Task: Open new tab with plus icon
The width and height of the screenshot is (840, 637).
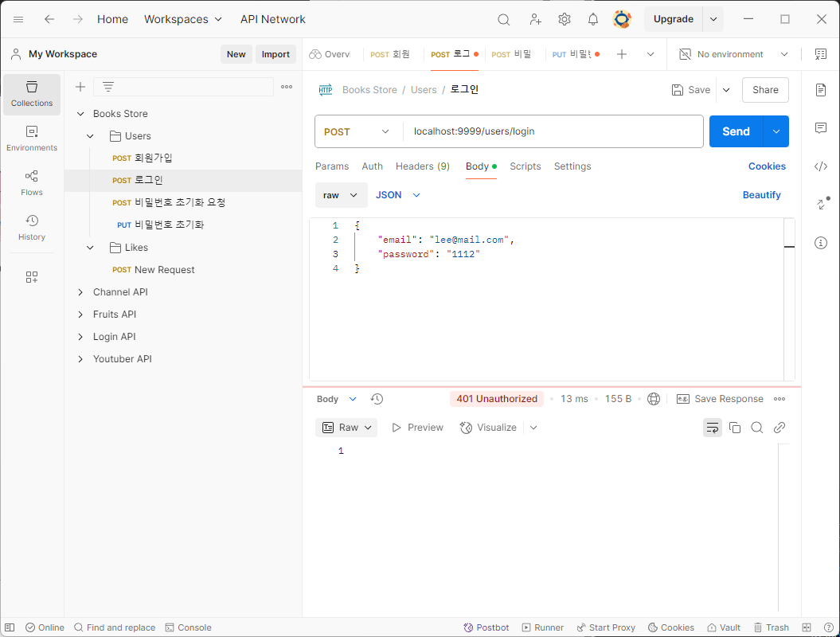Action: pyautogui.click(x=621, y=54)
